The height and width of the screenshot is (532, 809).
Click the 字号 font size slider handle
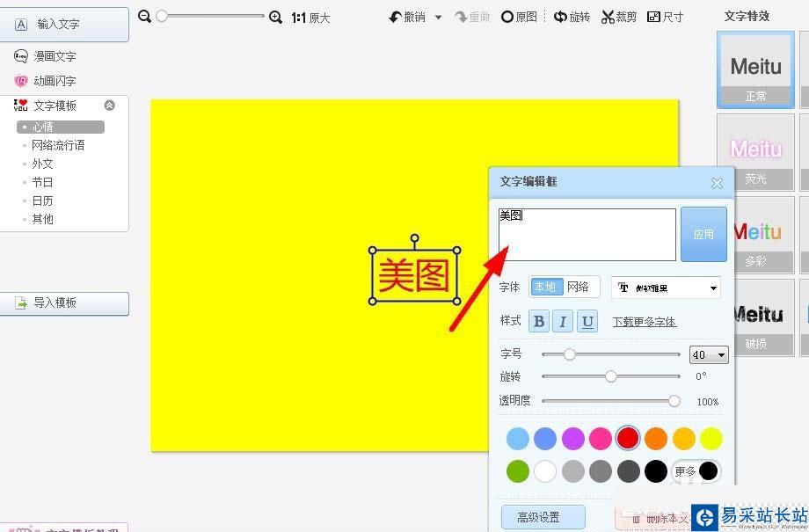pyautogui.click(x=569, y=354)
